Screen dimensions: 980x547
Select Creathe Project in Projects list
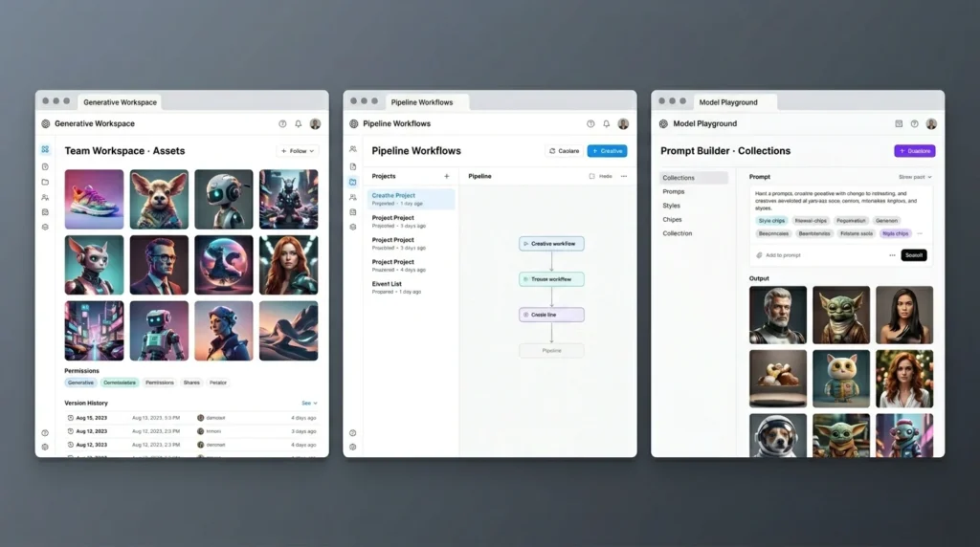pyautogui.click(x=411, y=199)
